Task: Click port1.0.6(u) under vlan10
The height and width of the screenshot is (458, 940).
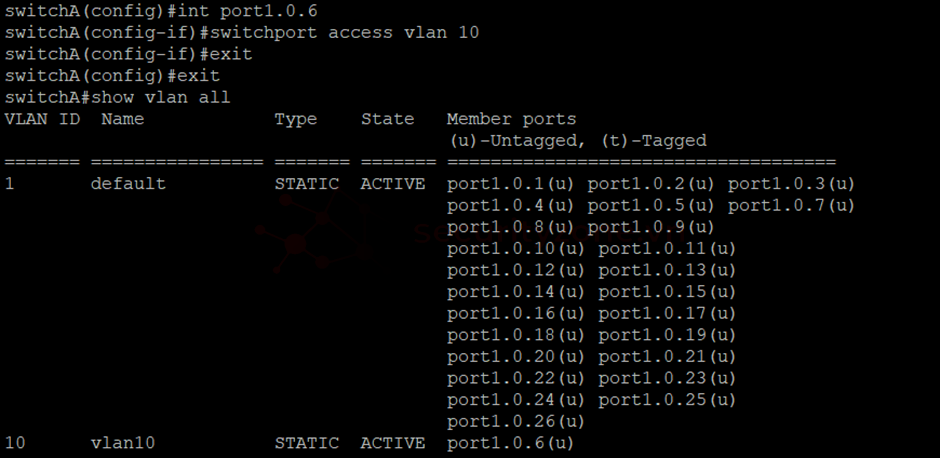Action: (x=510, y=444)
